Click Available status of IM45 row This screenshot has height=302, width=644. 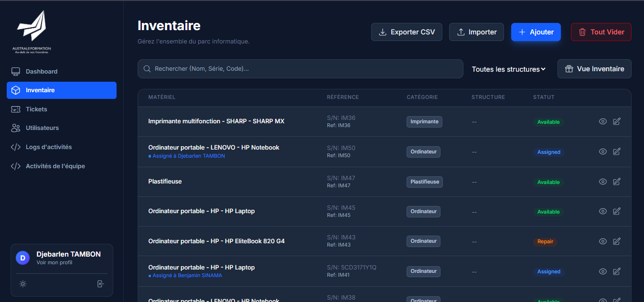(x=548, y=212)
